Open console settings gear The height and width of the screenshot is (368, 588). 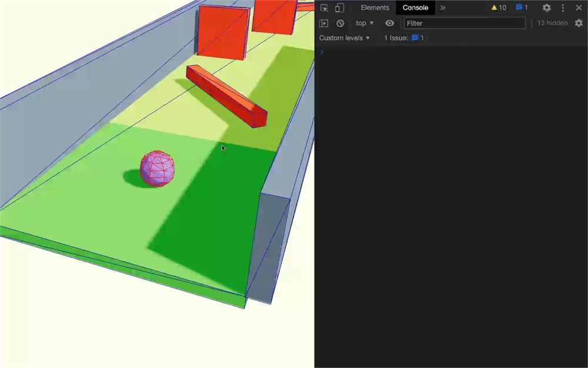click(x=579, y=24)
